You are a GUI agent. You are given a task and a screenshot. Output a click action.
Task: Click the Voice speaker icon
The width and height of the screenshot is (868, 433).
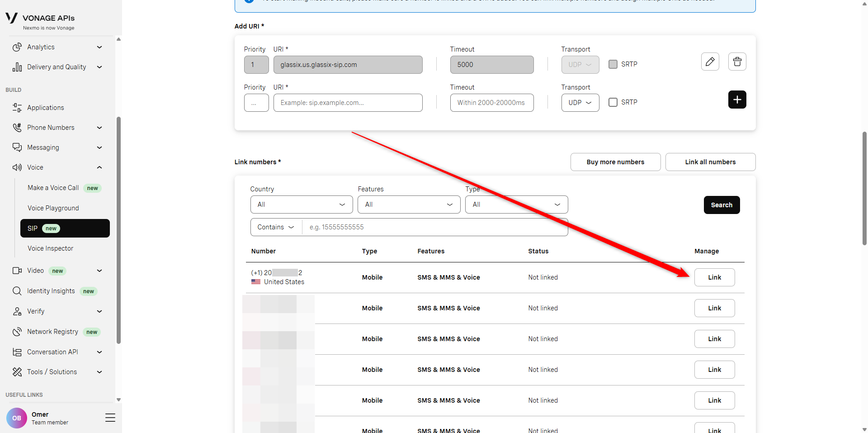pos(17,167)
